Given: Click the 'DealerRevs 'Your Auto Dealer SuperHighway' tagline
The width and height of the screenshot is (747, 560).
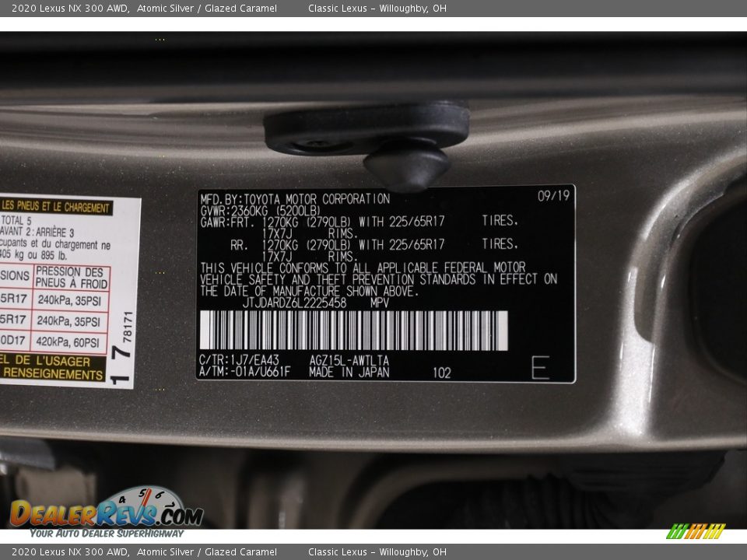Looking at the screenshot, I should pyautogui.click(x=107, y=534).
